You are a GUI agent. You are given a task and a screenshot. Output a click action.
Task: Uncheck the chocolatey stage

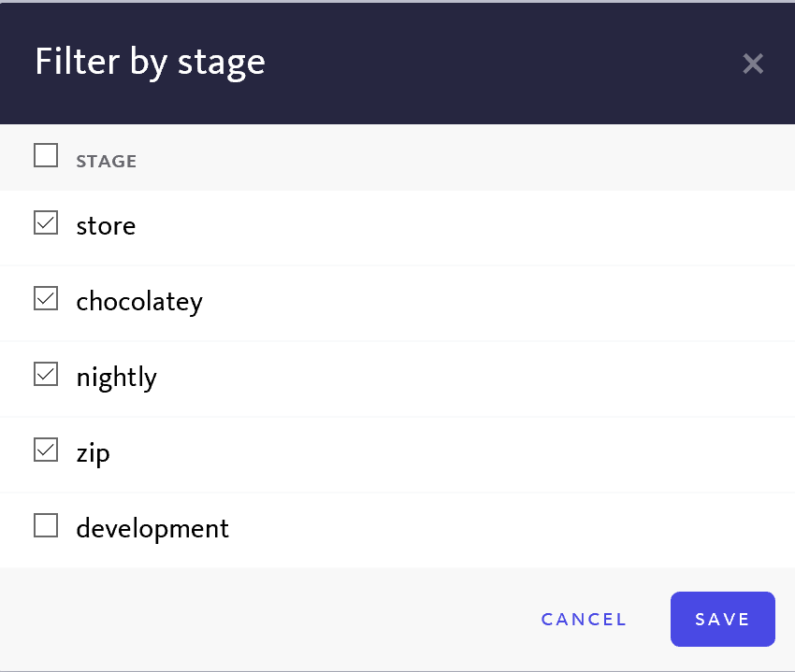[45, 297]
